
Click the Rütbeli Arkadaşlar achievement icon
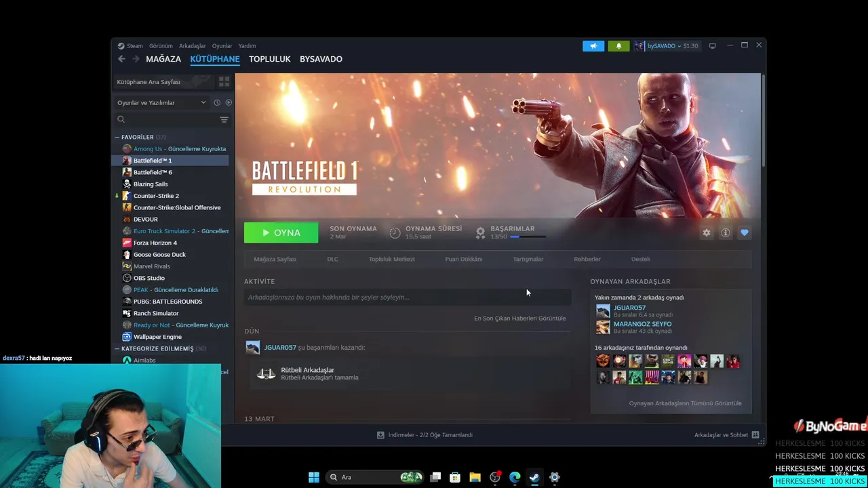[x=267, y=373]
